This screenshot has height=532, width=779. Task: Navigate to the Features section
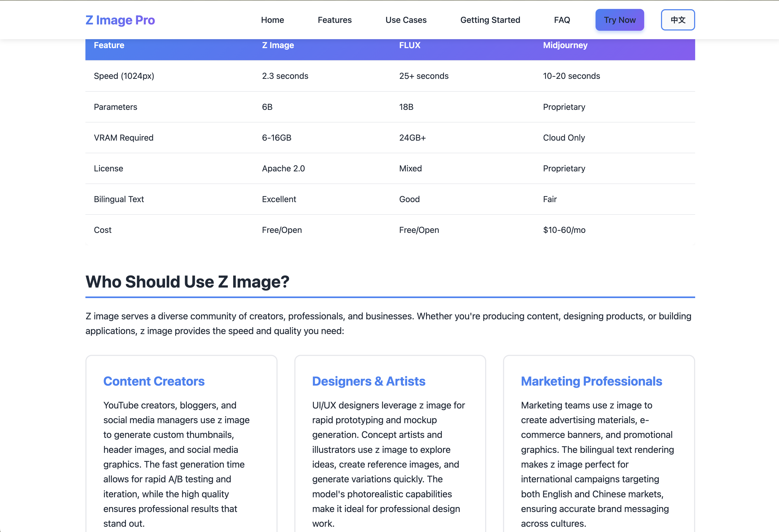[335, 20]
